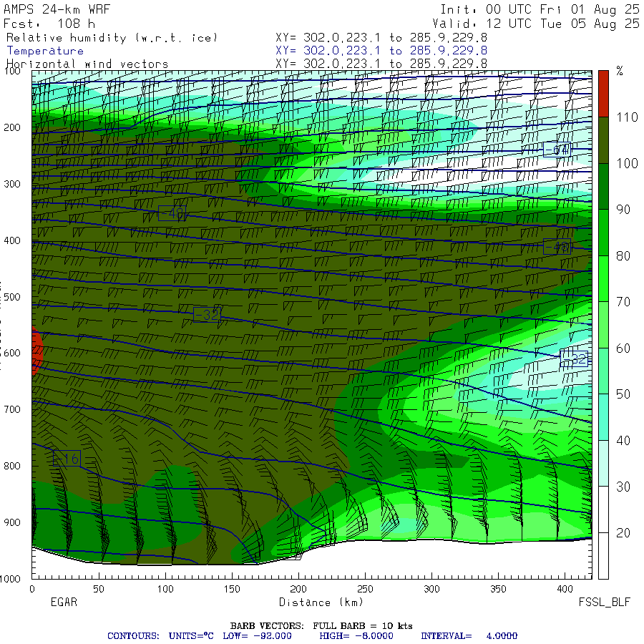644x644 pixels.
Task: Click the "AMPS 24-km WRF" title
Action: [57, 9]
